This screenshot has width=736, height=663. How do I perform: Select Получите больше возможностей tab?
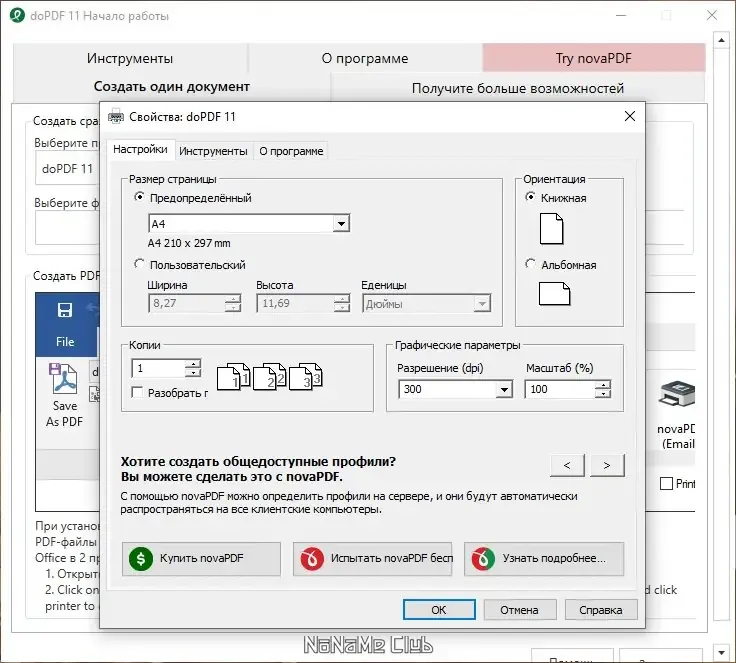(x=518, y=88)
